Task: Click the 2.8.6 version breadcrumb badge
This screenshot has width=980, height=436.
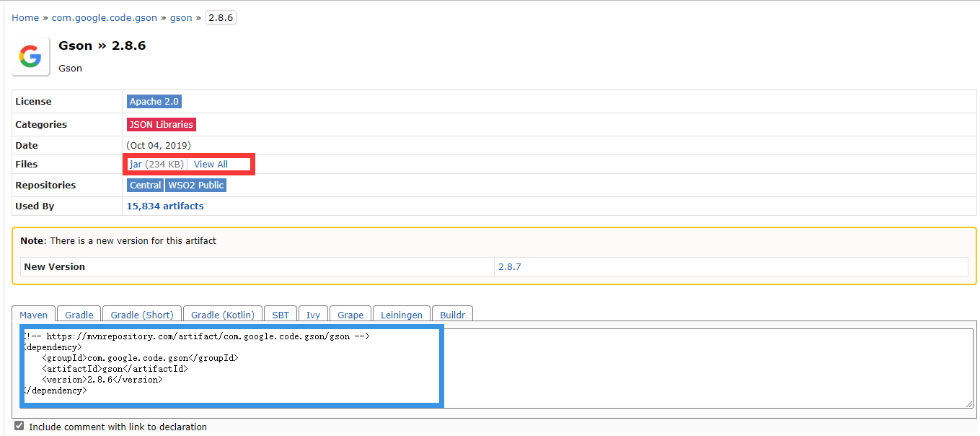Action: coord(221,17)
